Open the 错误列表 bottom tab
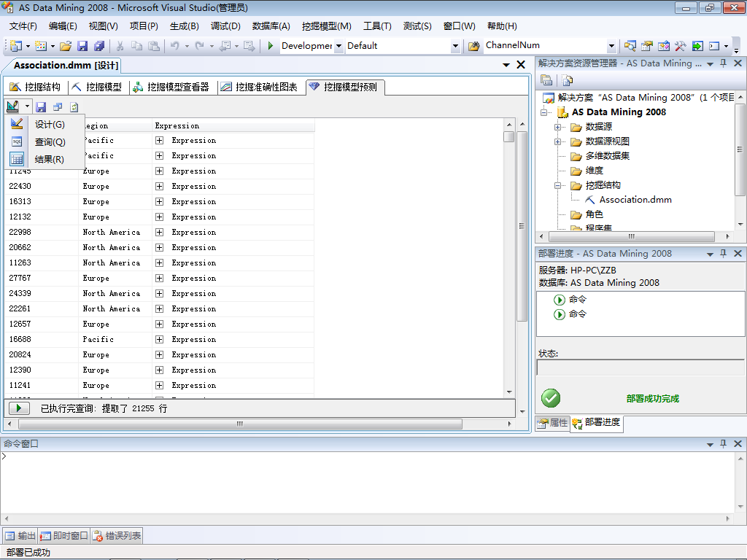This screenshot has width=747, height=560. [117, 536]
